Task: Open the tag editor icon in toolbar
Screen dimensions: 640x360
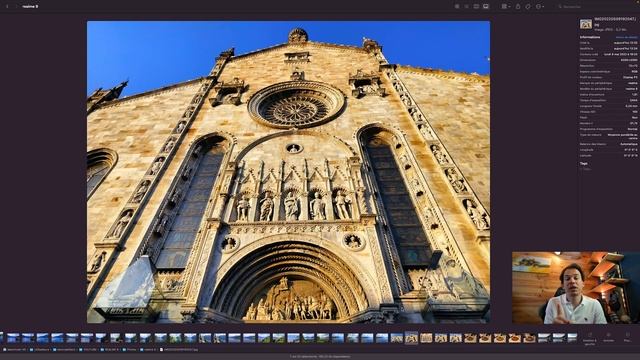Action: pyautogui.click(x=528, y=7)
